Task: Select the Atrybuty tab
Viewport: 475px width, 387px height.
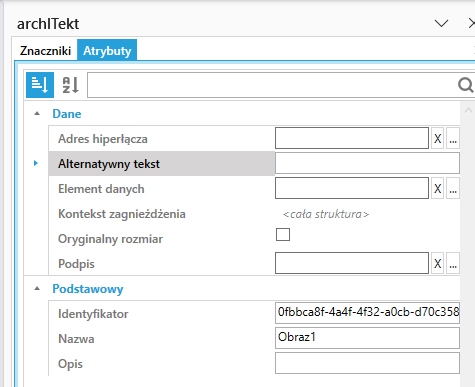Action: tap(107, 50)
